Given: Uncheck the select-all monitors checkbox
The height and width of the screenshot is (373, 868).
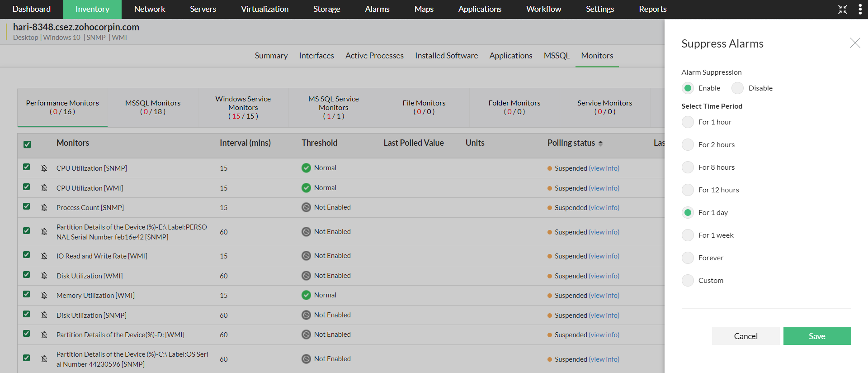Looking at the screenshot, I should pyautogui.click(x=27, y=144).
